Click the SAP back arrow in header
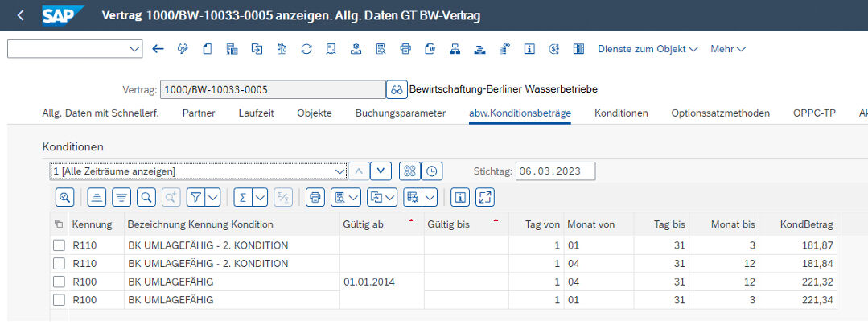This screenshot has width=868, height=329. (x=20, y=16)
